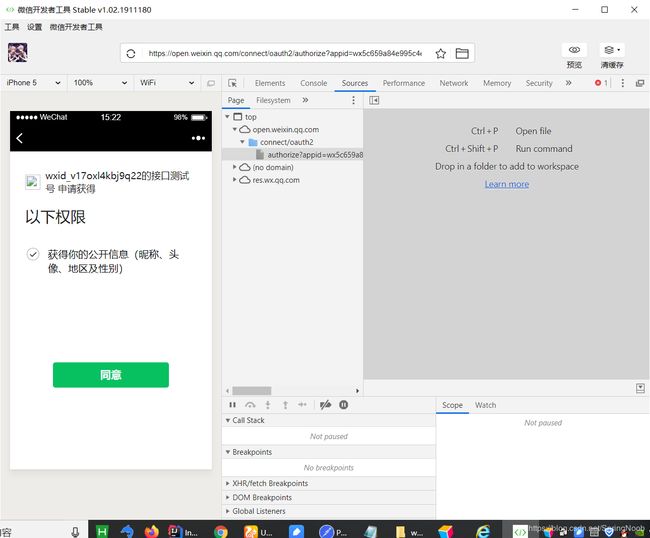Open the 设置 menu
This screenshot has height=538, width=650.
click(34, 27)
